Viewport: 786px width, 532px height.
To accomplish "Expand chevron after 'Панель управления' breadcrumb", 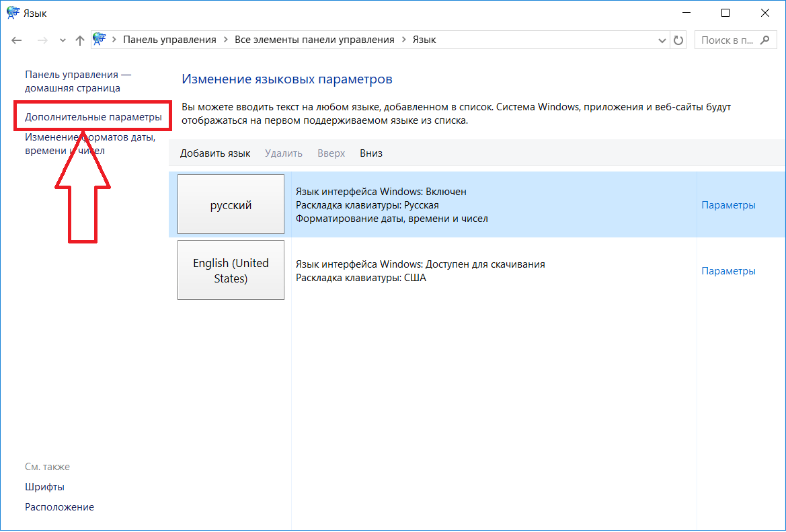I will pos(225,40).
